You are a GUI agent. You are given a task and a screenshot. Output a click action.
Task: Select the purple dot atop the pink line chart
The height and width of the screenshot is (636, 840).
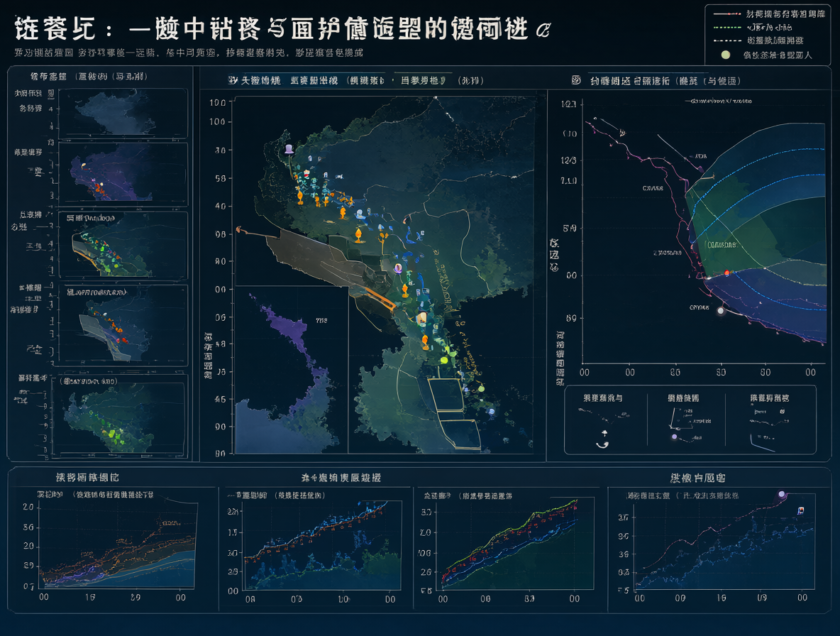(x=782, y=494)
